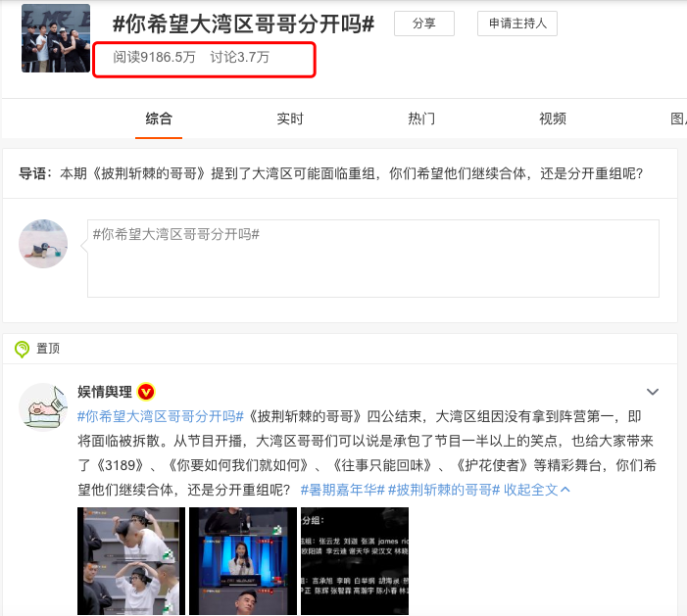Switch to the 视频 tab
687x616 pixels.
pos(553,118)
